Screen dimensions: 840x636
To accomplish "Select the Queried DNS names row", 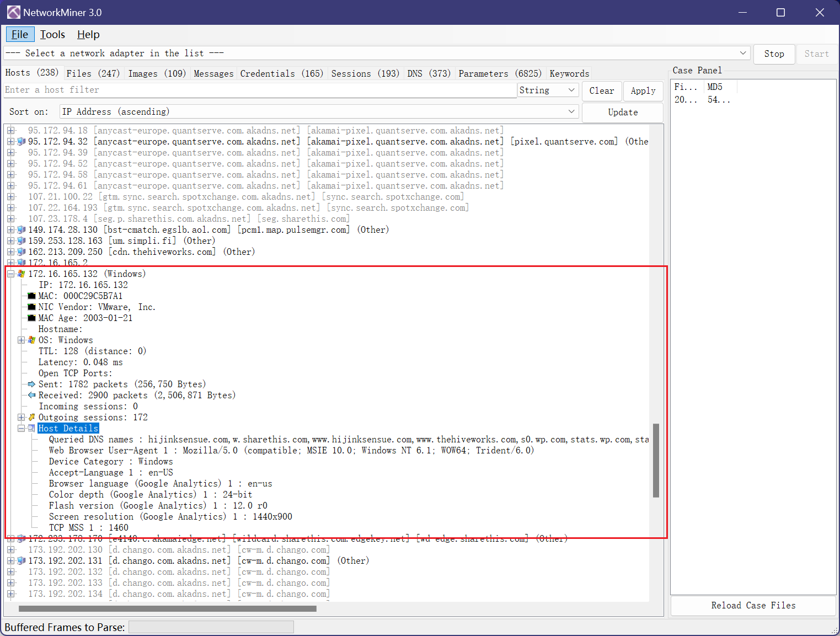I will point(349,439).
